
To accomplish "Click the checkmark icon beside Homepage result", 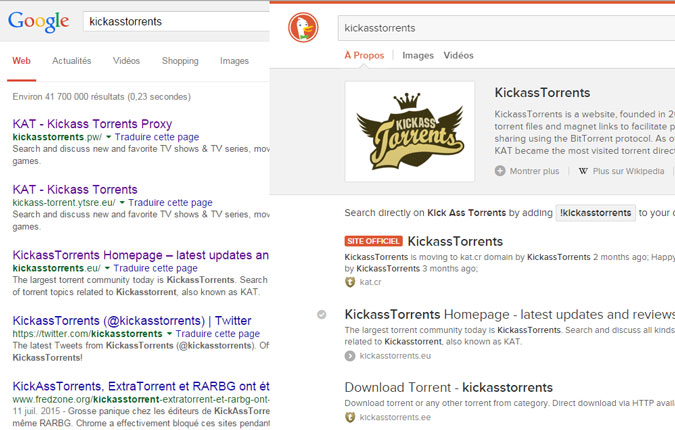I will point(322,315).
